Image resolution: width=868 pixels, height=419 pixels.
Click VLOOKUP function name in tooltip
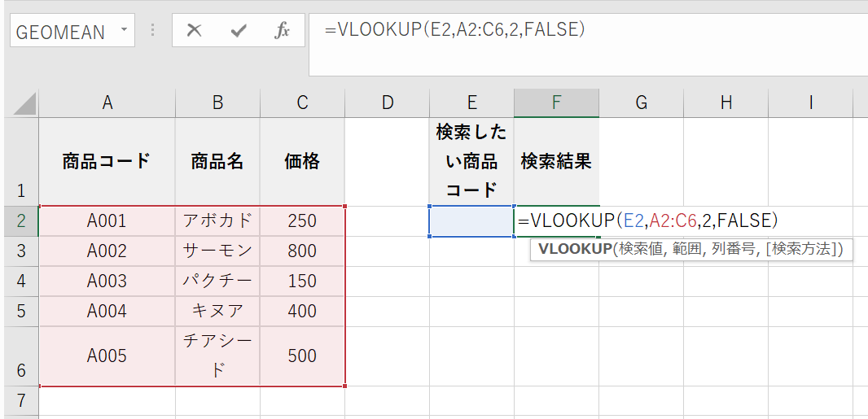[576, 249]
